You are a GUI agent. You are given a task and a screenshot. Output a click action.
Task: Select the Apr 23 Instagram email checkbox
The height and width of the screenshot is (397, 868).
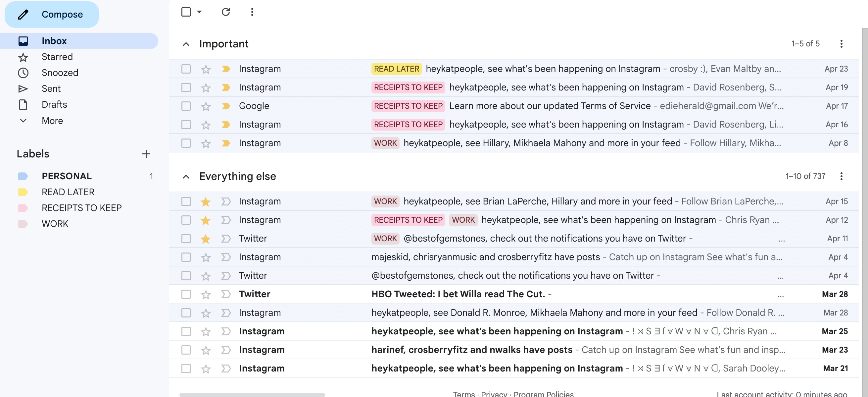[x=186, y=69]
